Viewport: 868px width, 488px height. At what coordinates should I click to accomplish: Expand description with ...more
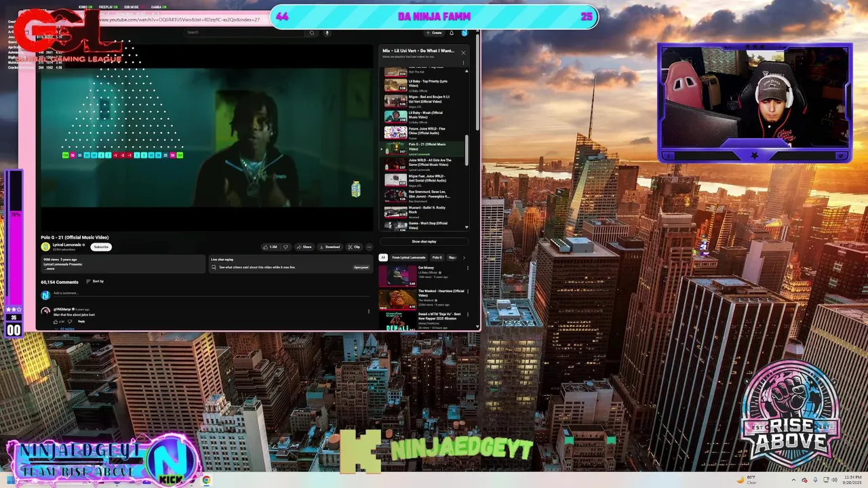pos(50,268)
